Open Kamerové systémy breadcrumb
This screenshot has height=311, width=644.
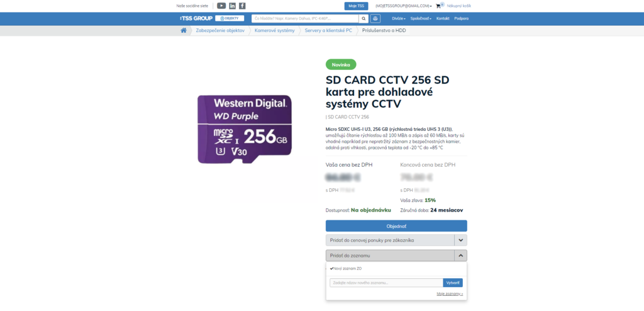tap(274, 30)
